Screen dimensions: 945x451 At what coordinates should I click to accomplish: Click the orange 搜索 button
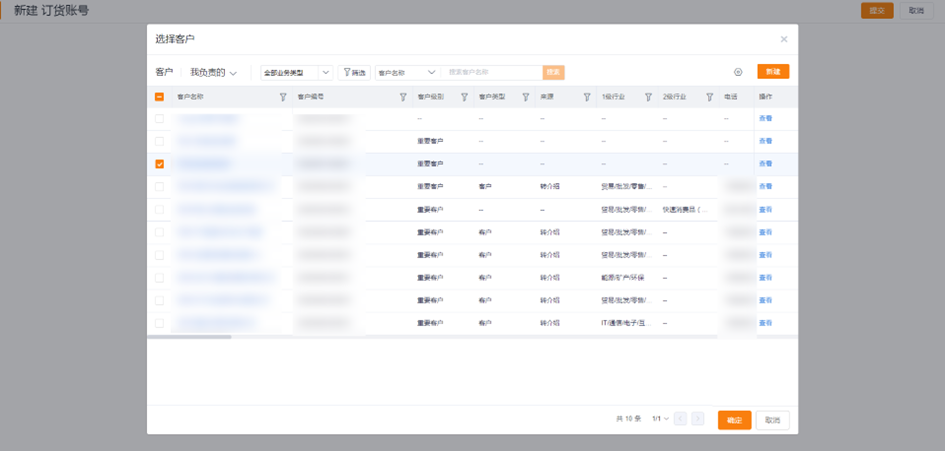pos(553,73)
